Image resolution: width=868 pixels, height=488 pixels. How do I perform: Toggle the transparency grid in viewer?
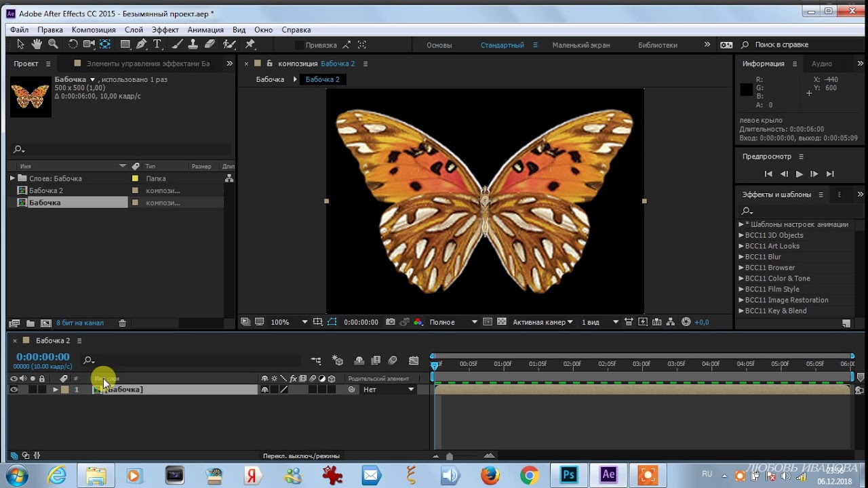pyautogui.click(x=502, y=322)
